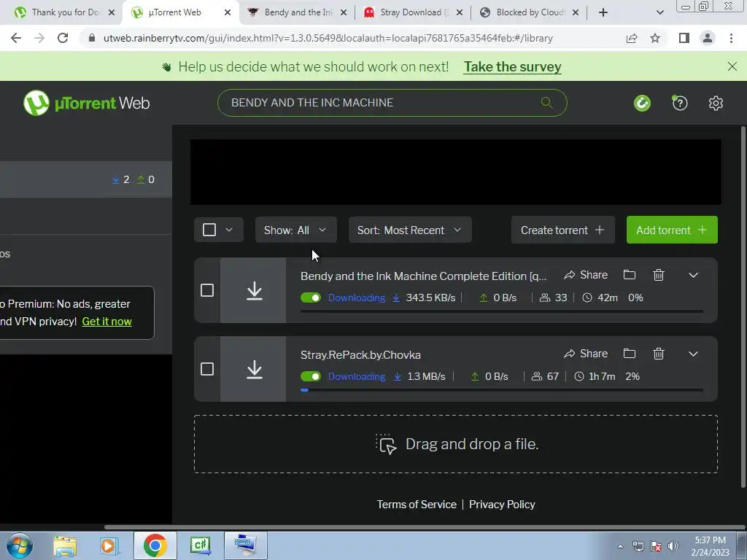The image size is (747, 560).
Task: Open the Terms of Service link
Action: tap(417, 505)
